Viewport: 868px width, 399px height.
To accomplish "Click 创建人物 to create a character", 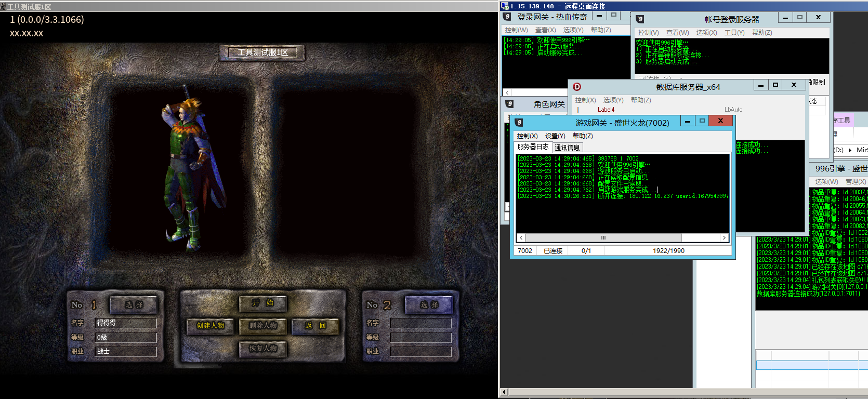I will click(211, 326).
